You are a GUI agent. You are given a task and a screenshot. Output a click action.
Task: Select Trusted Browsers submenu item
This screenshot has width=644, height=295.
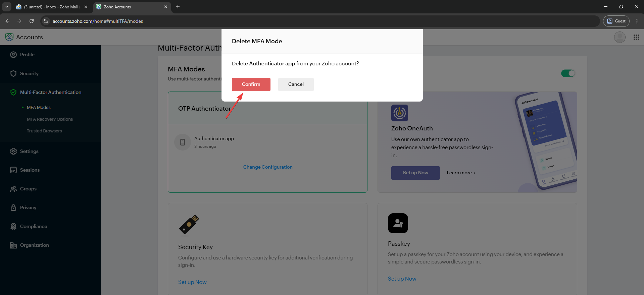pos(44,131)
